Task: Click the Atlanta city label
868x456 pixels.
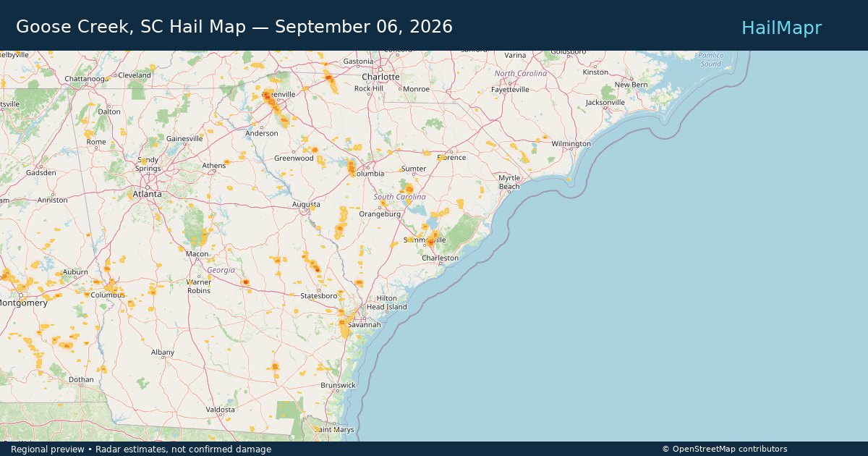Action: pos(147,194)
